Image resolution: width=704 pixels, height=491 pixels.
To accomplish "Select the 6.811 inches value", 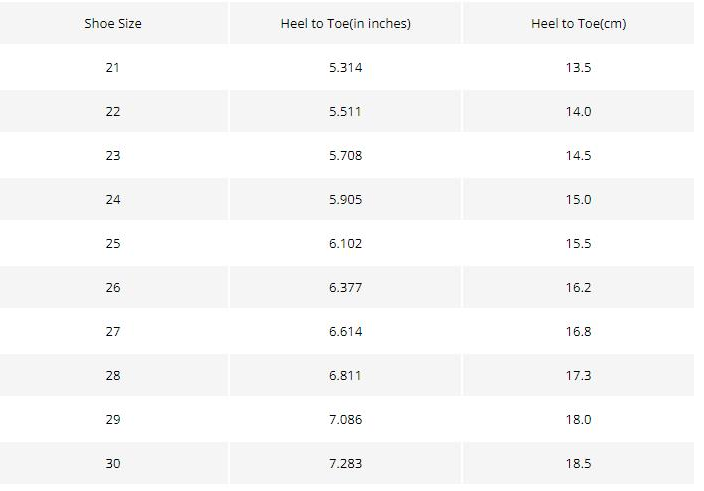I will [x=345, y=375].
